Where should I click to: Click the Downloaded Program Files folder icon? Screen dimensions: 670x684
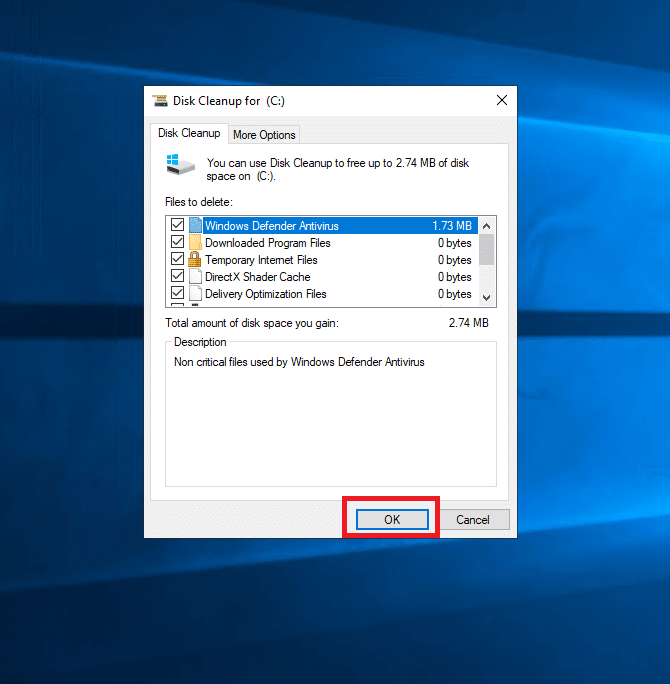click(x=195, y=243)
